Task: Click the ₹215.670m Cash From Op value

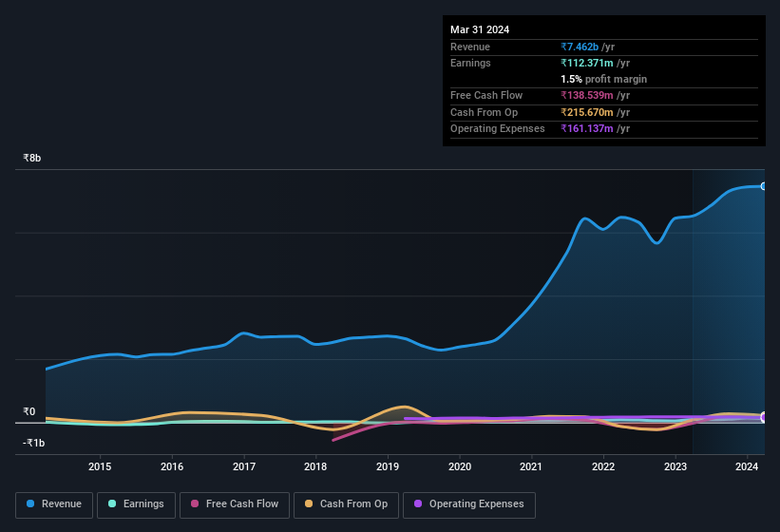Action: point(587,112)
